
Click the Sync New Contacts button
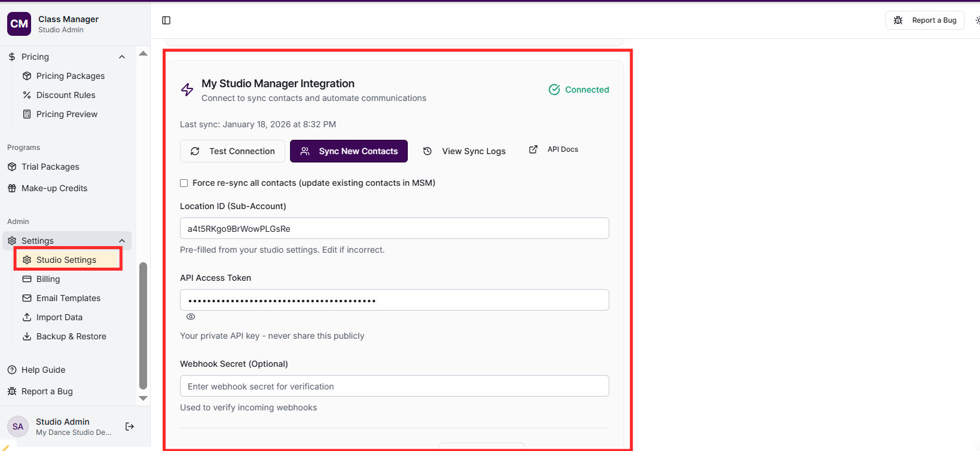pos(349,151)
